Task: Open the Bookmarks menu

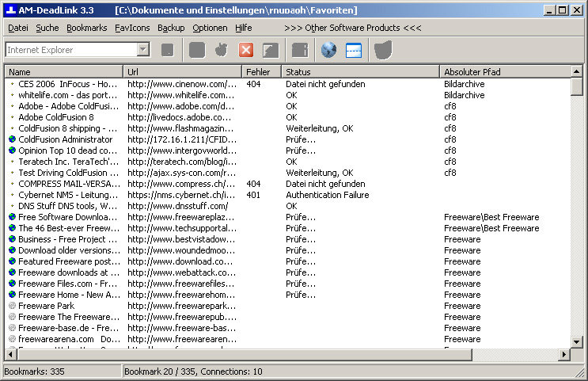Action: tap(86, 28)
